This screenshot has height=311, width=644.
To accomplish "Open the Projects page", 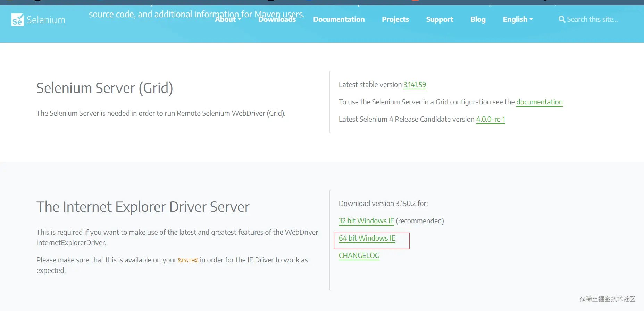I will [x=395, y=19].
